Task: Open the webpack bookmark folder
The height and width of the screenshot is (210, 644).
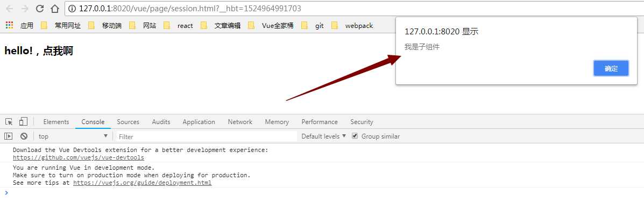Action: (x=352, y=25)
